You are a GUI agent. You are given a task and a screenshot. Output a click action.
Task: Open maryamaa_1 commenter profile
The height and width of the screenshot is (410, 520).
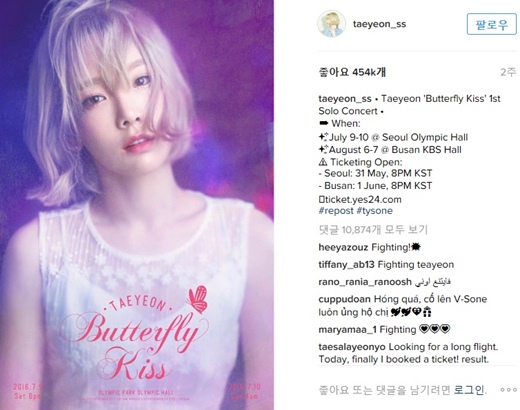348,330
